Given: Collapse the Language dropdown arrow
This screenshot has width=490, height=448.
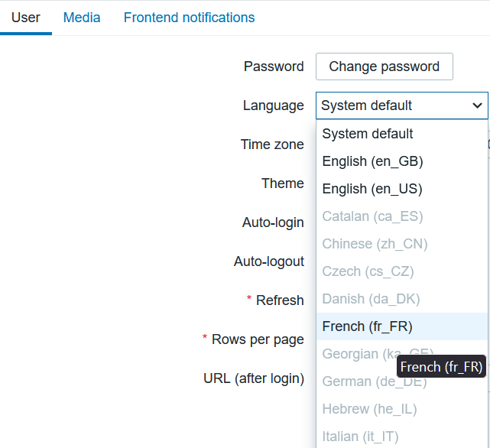Looking at the screenshot, I should point(477,106).
